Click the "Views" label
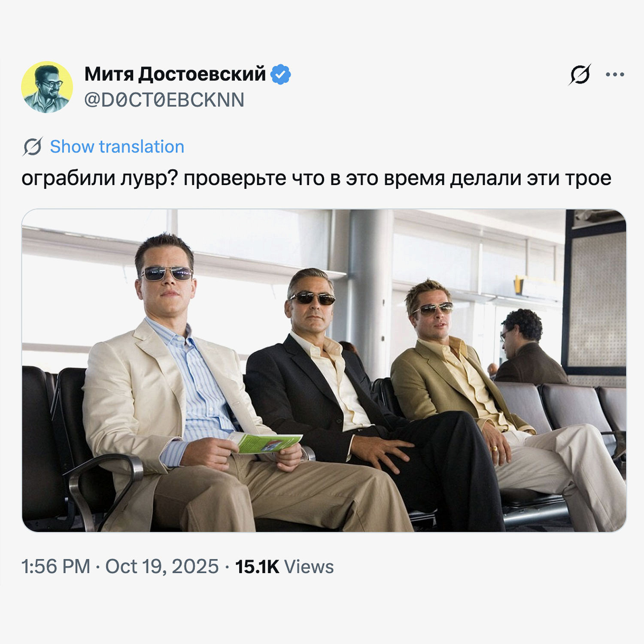The height and width of the screenshot is (644, 644). pos(309,567)
